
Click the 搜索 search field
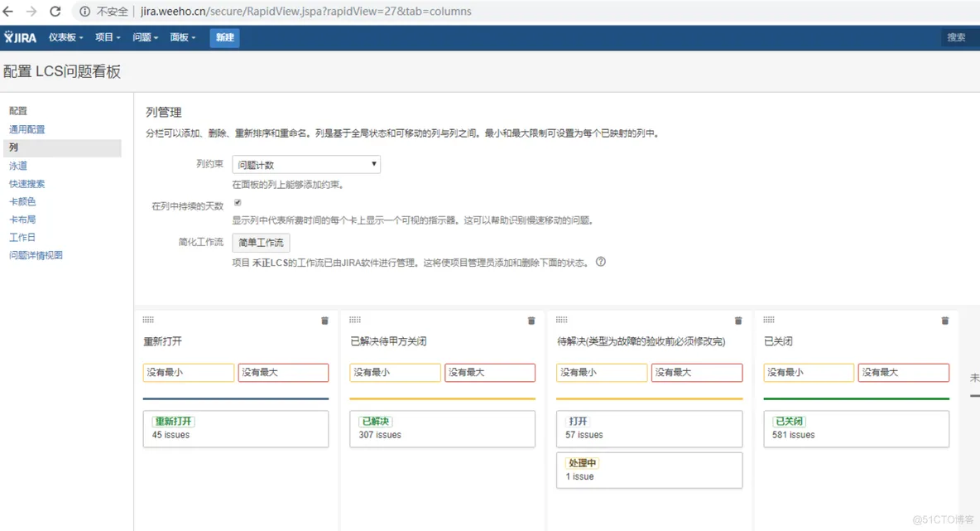point(960,37)
